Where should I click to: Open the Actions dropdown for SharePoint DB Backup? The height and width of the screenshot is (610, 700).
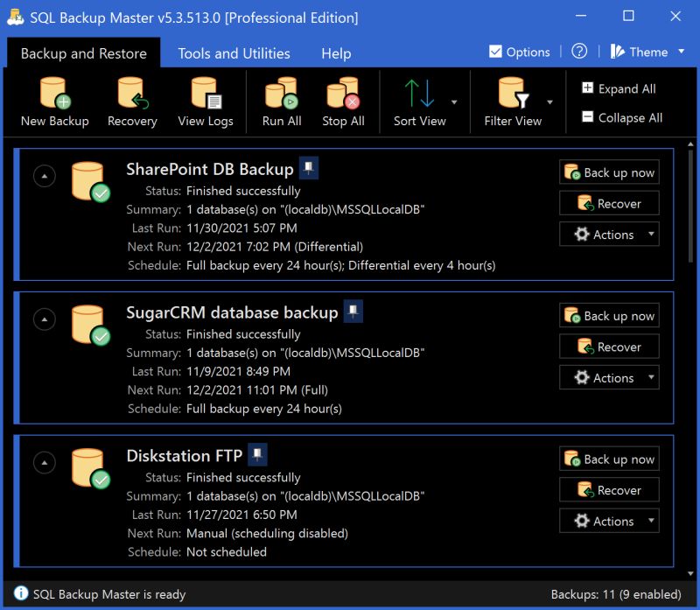click(608, 234)
